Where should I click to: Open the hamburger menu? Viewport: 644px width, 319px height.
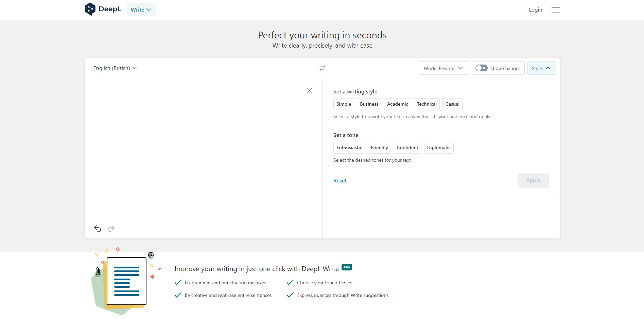(556, 10)
